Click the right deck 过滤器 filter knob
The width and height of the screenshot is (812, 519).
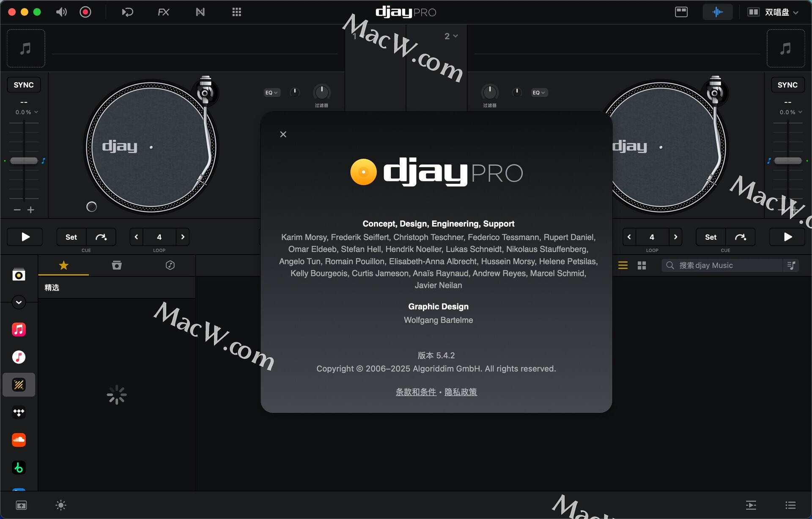coord(490,92)
